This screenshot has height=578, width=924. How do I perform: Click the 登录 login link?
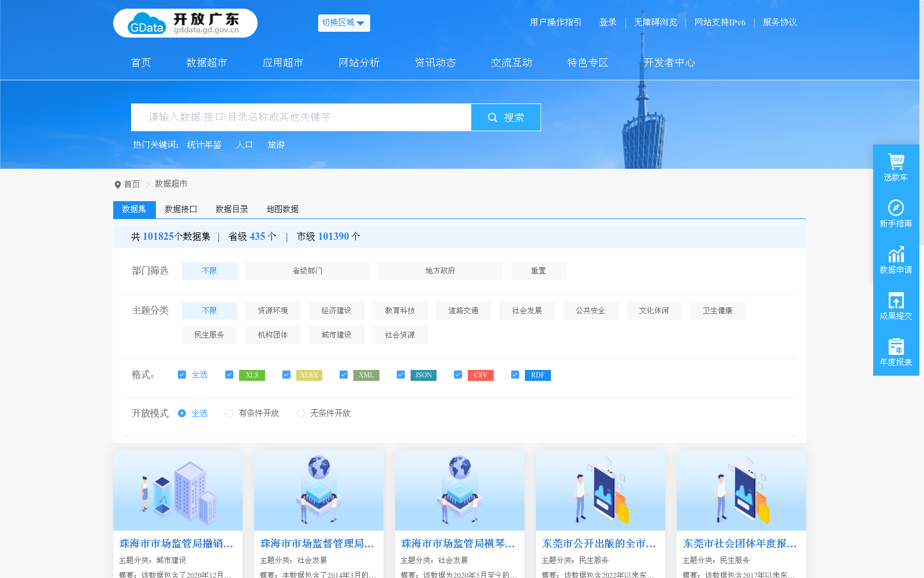pos(608,23)
